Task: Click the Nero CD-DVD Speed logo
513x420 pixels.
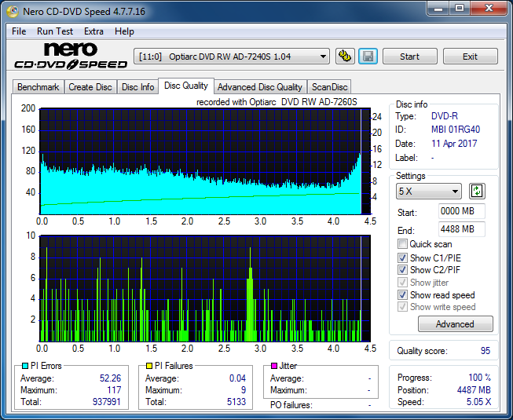Action: click(71, 56)
